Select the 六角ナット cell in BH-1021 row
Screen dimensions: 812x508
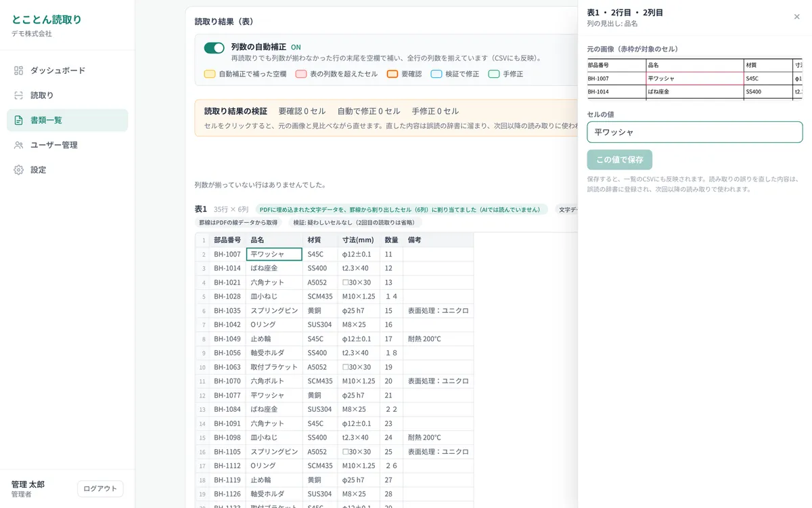(x=275, y=282)
